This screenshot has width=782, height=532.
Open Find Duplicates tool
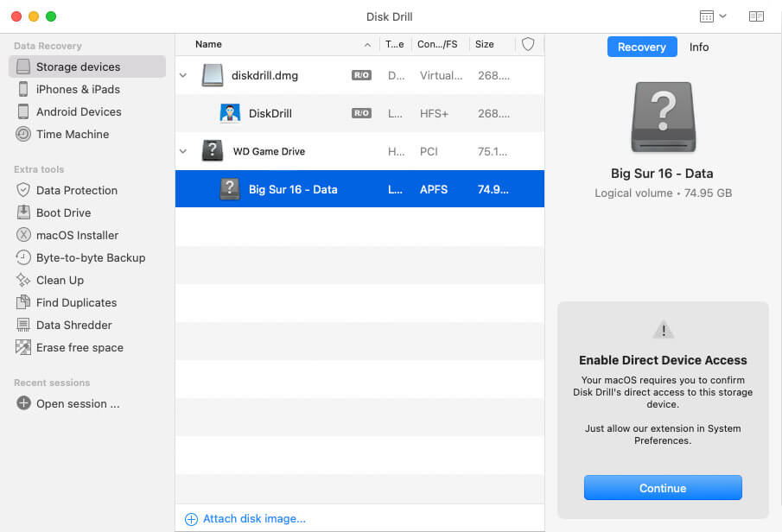[76, 302]
